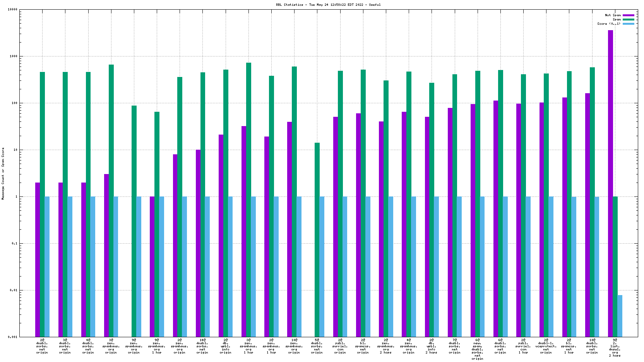Click the 10000 tick on the y-axis

[x=13, y=10]
